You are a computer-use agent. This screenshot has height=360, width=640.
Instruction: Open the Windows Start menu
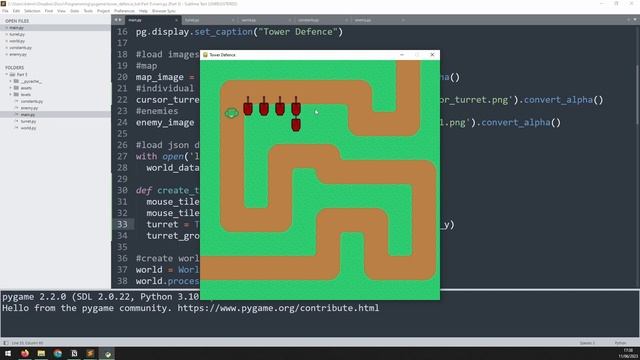[8, 353]
